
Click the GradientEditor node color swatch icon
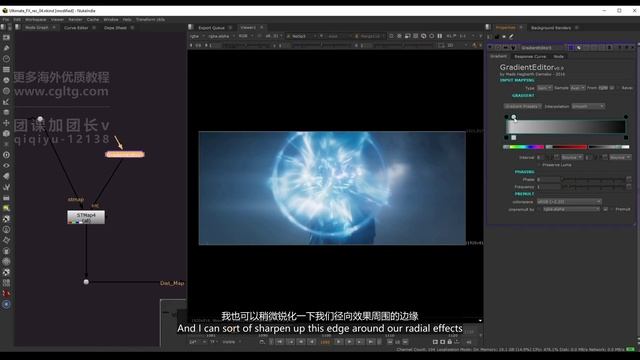[x=571, y=48]
